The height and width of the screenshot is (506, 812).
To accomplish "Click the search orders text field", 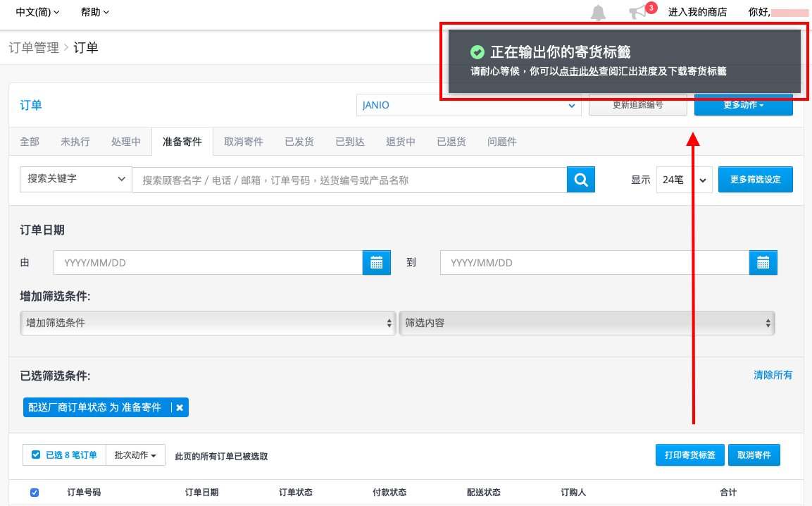I will tap(349, 180).
